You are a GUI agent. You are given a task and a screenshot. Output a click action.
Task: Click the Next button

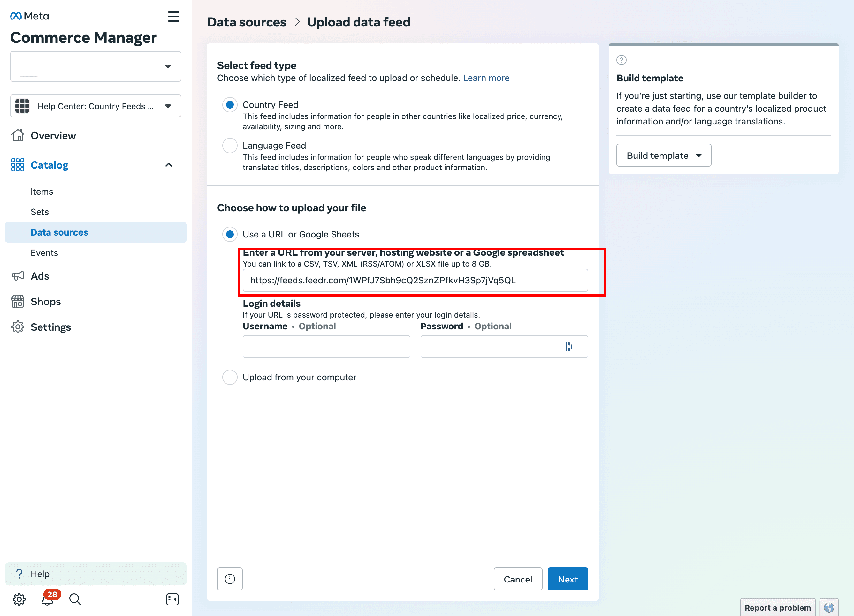568,579
